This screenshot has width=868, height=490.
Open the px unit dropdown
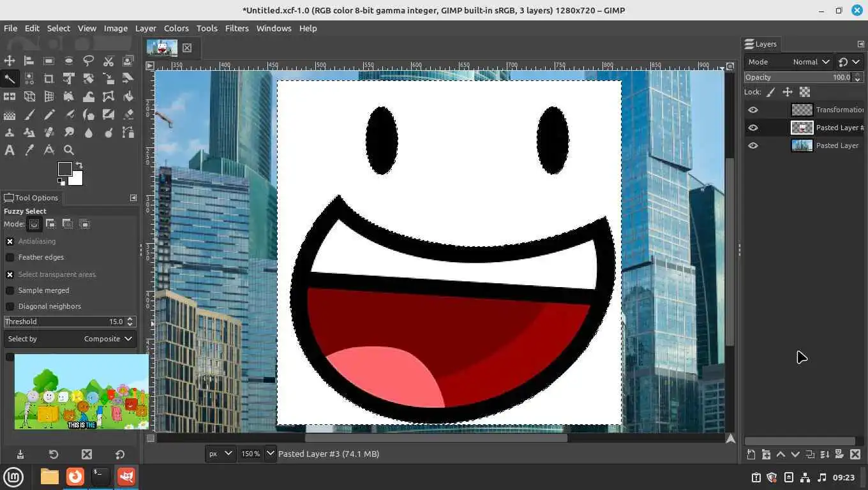[220, 454]
